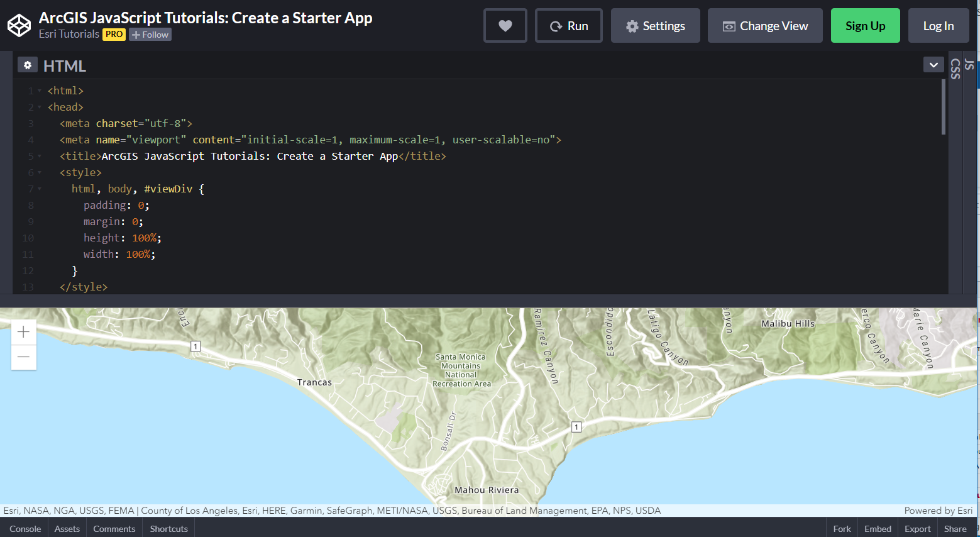Open Esri Tutorials profile link
Image resolution: width=980 pixels, height=537 pixels.
pos(69,34)
